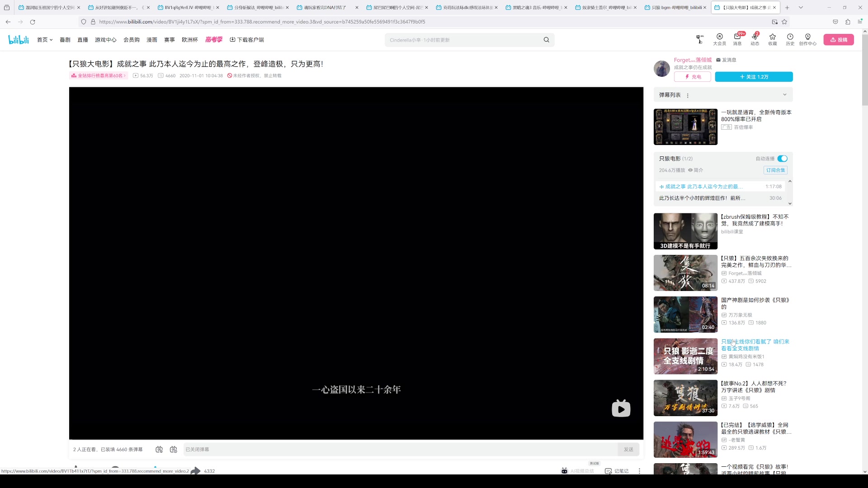Open AI视频总结 summary
The height and width of the screenshot is (488, 868).
[x=578, y=471]
